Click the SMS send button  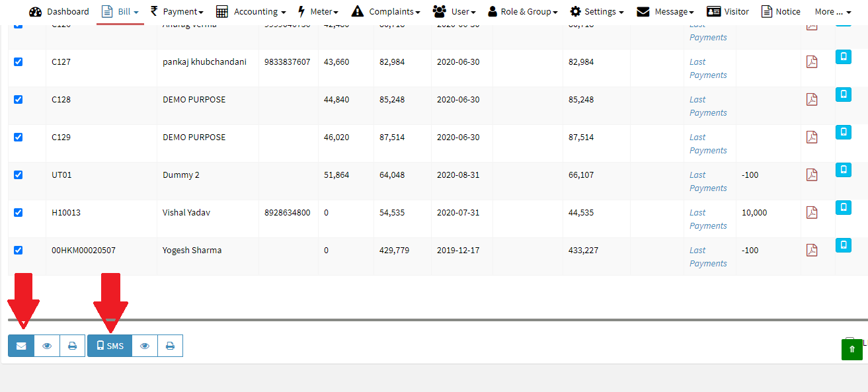tap(110, 346)
